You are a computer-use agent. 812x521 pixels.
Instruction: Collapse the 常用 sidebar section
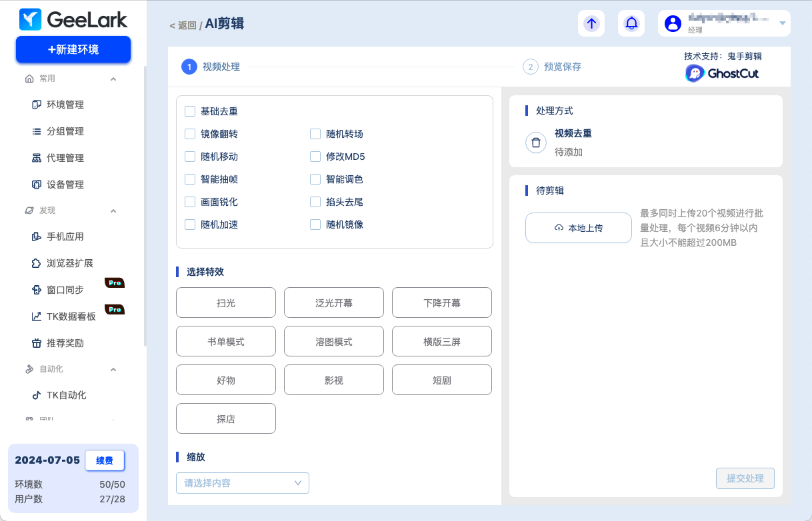click(113, 79)
